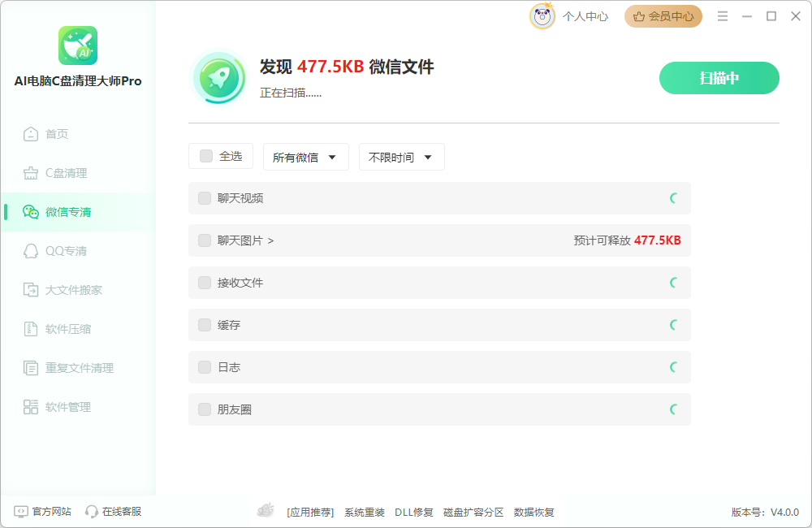Expand 聊天图片 details via the > arrow
The width and height of the screenshot is (812, 528).
[x=271, y=240]
